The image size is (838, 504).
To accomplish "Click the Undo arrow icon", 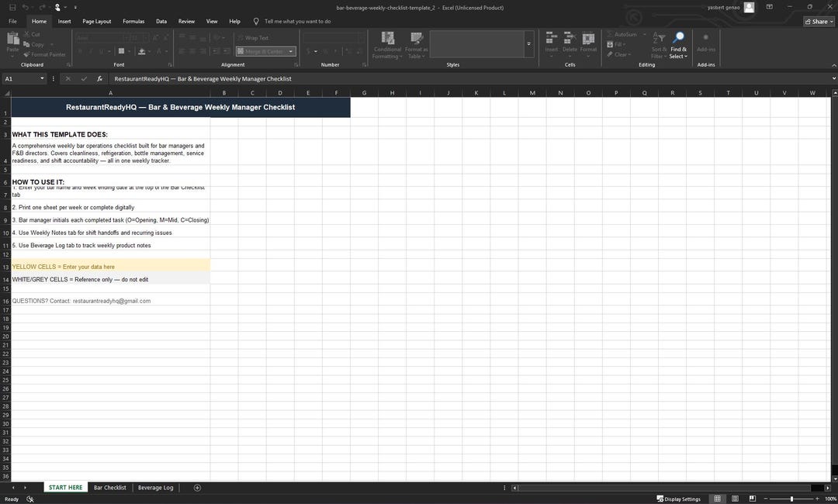I will (25, 8).
